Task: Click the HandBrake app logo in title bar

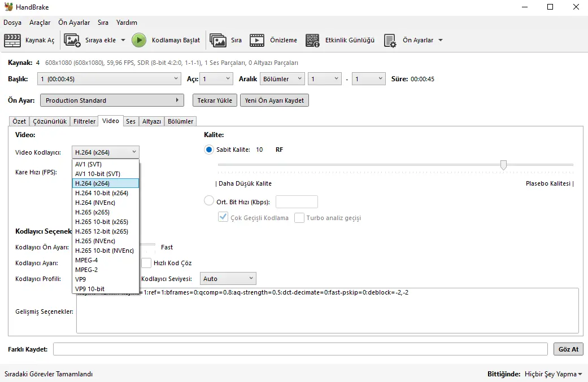Action: point(8,7)
